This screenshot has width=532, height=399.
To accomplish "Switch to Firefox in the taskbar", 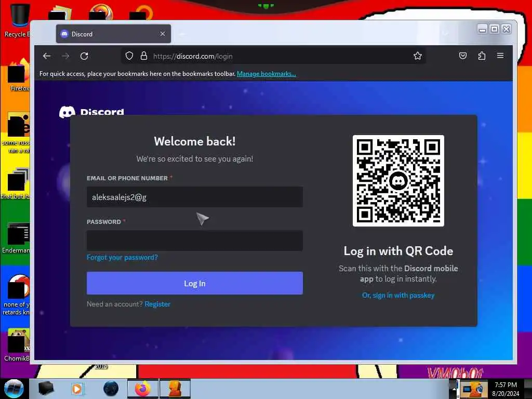I will point(143,389).
